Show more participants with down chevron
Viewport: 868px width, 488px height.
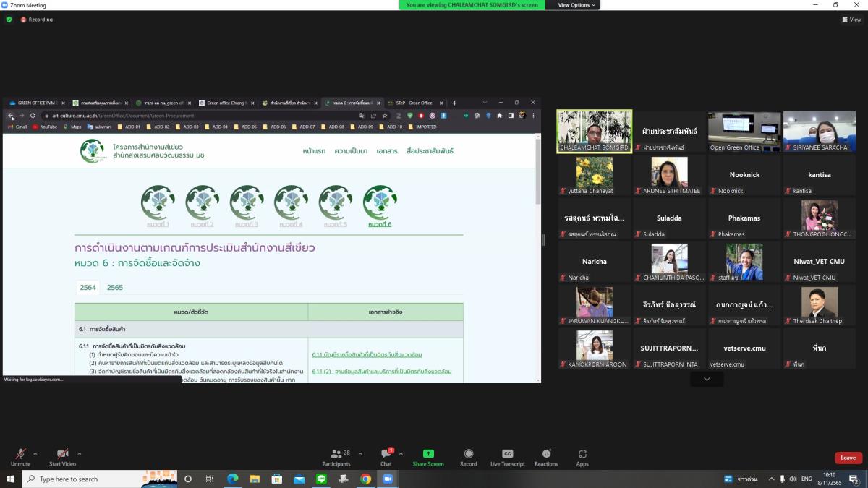click(706, 379)
